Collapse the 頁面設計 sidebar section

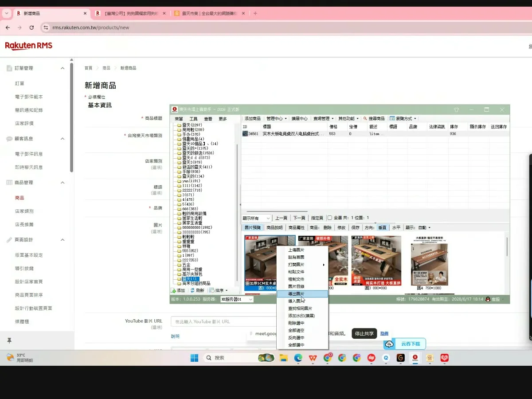tap(63, 240)
